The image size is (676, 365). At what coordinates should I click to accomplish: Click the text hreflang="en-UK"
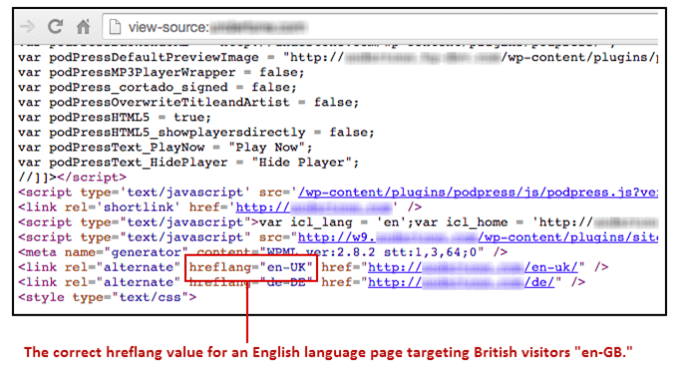click(250, 267)
